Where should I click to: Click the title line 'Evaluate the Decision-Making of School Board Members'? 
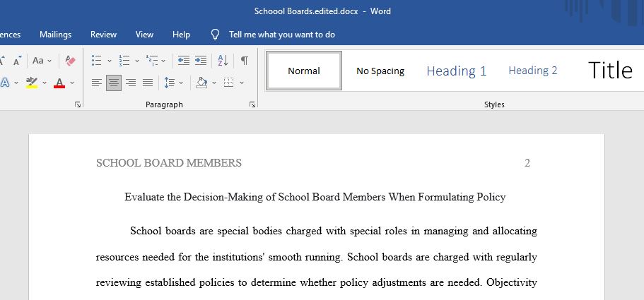tap(254, 197)
